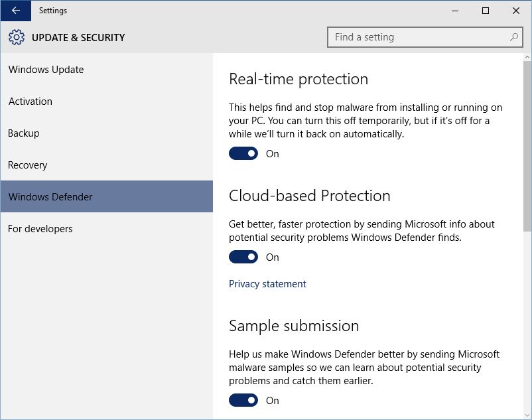Open the Privacy statement link
Viewport: 532px width, 420px height.
pos(267,283)
